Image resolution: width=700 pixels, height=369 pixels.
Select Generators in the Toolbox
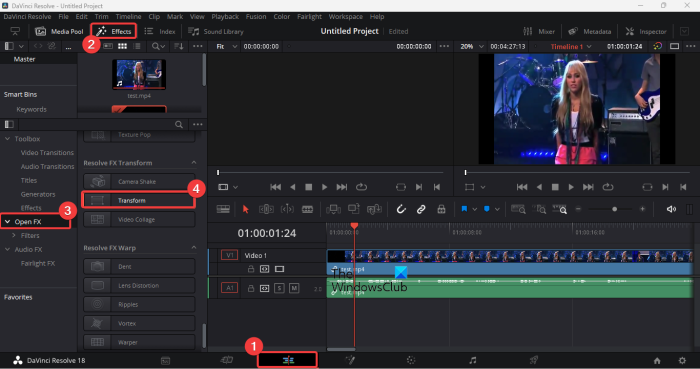point(38,194)
